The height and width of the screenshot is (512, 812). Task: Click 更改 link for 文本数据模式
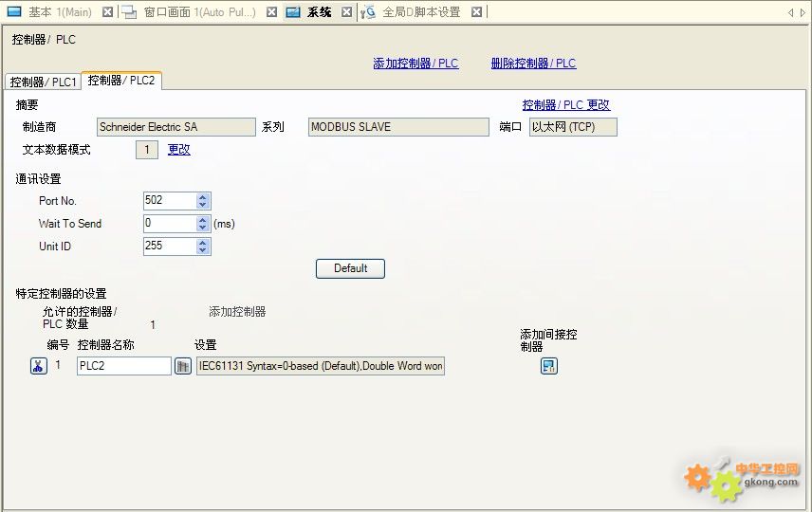pyautogui.click(x=179, y=150)
